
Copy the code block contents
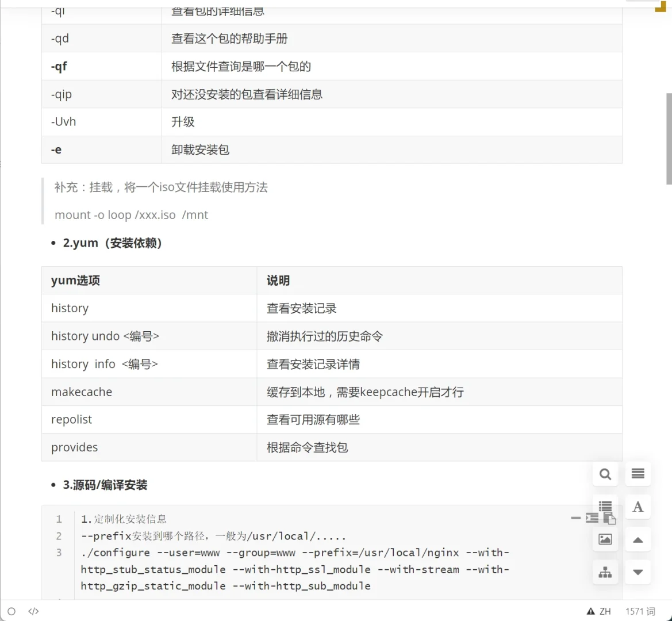[x=609, y=519]
